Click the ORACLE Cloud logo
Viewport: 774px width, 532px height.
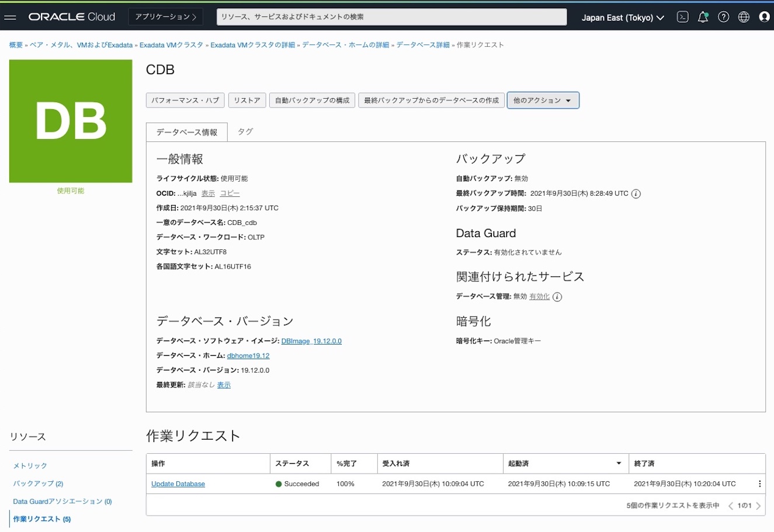click(72, 17)
